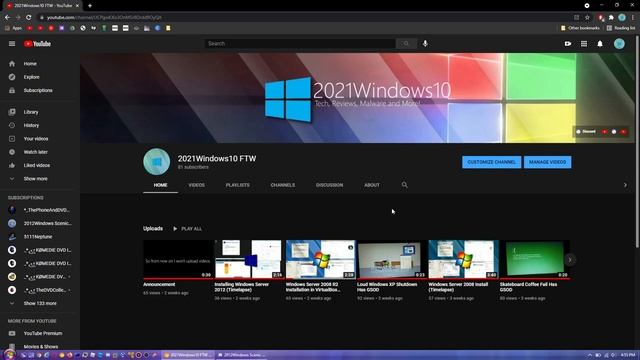Open the YouTube guide hamburger menu
The height and width of the screenshot is (360, 640).
pyautogui.click(x=12, y=44)
